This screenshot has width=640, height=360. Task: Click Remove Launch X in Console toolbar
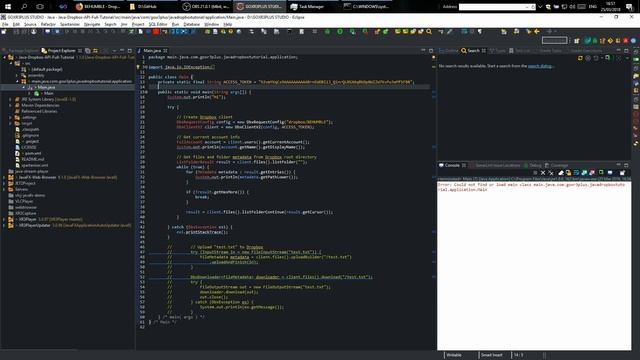point(543,173)
